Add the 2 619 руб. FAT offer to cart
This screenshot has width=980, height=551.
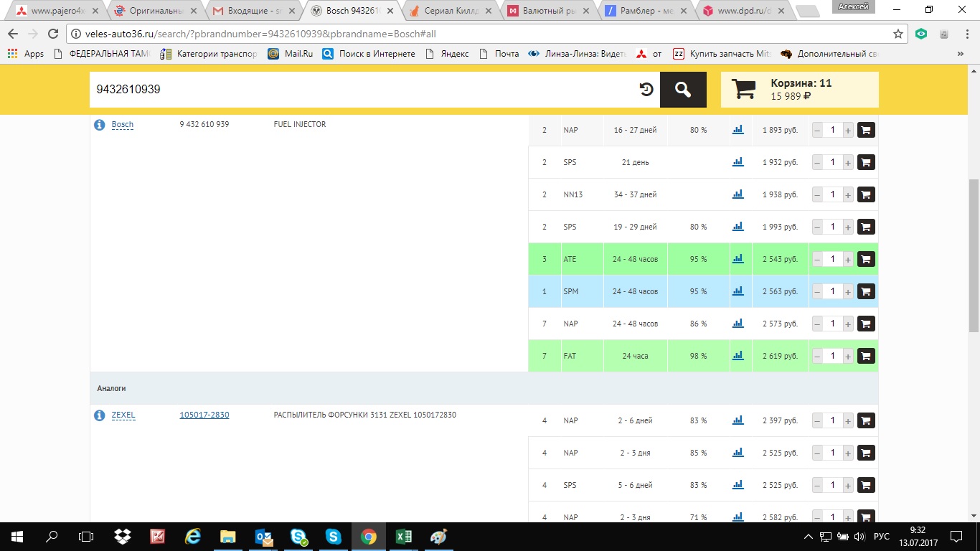866,356
